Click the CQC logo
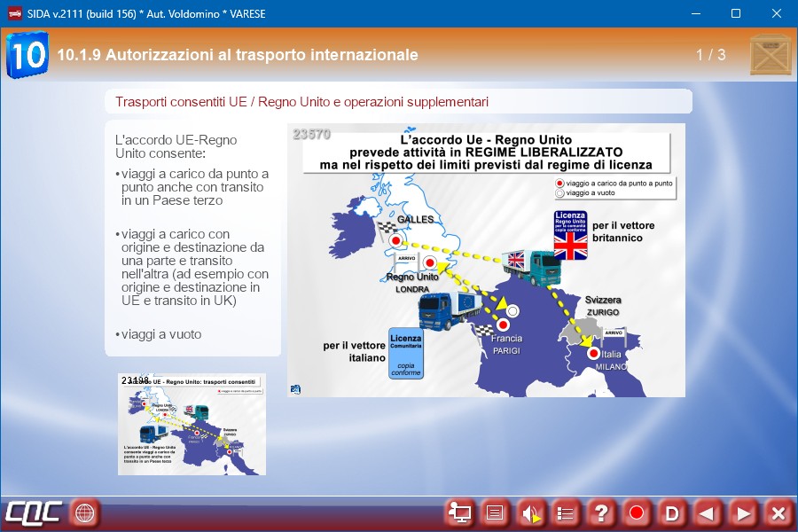Screen dimensions: 798x532 [33, 512]
